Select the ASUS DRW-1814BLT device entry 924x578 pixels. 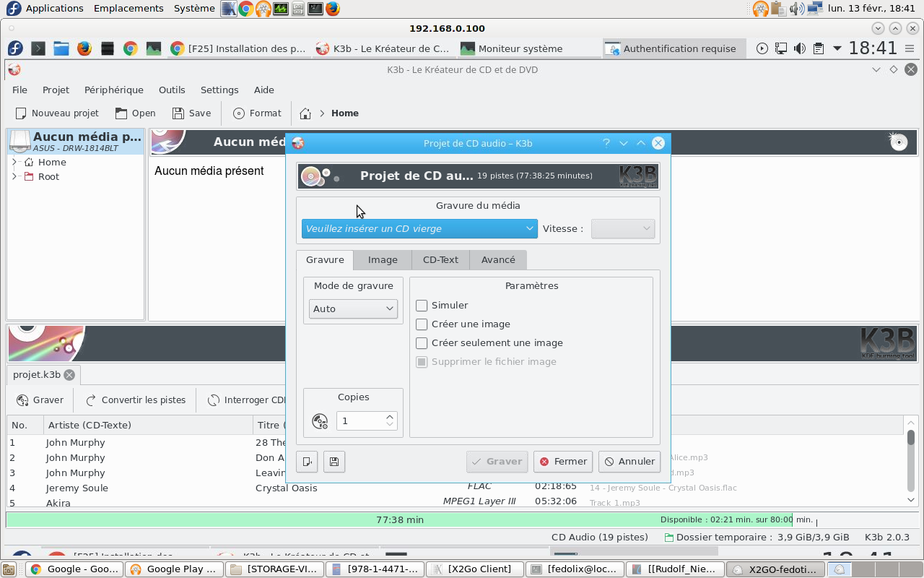75,141
